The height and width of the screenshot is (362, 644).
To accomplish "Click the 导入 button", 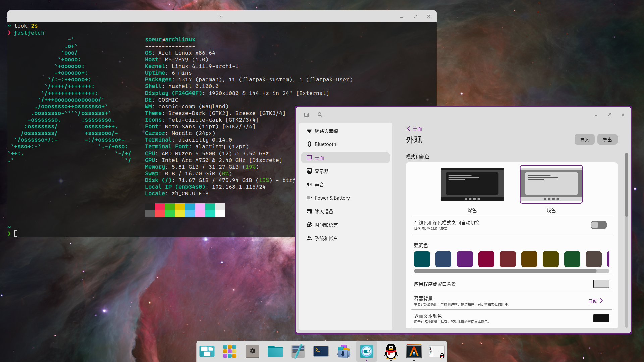I will point(584,140).
